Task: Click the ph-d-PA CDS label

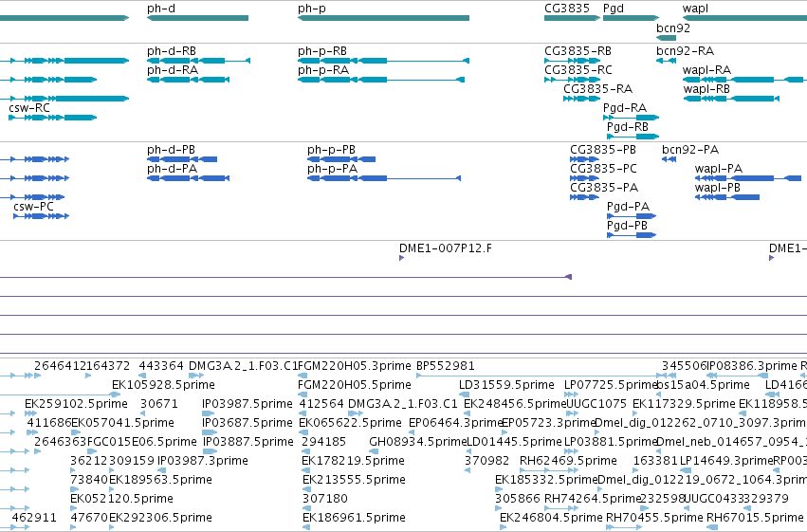Action: coord(172,169)
